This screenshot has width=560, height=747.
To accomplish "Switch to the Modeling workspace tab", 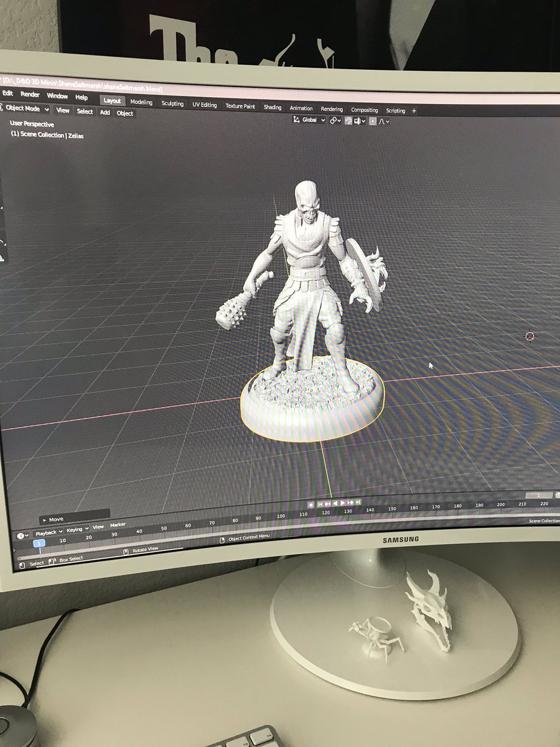I will point(141,102).
